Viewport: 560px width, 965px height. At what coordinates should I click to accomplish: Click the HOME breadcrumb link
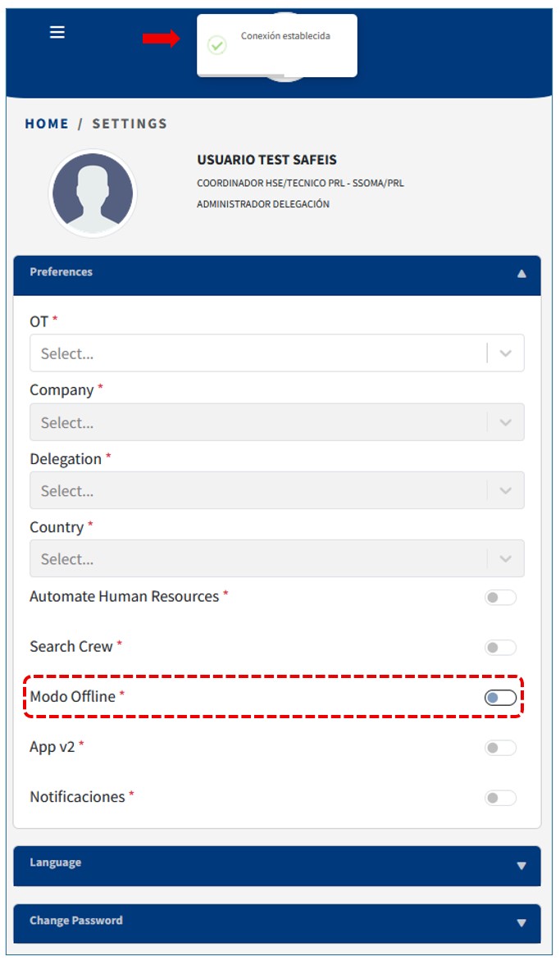(x=47, y=124)
